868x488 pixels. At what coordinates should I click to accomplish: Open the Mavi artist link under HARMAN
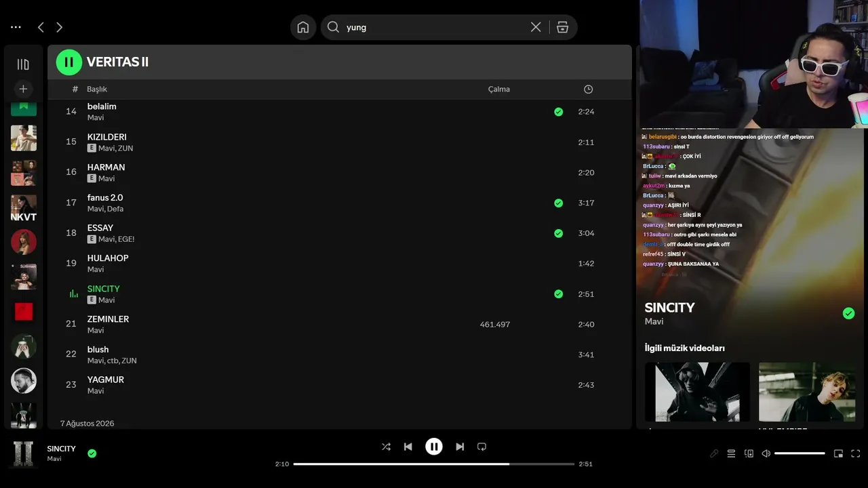(106, 179)
